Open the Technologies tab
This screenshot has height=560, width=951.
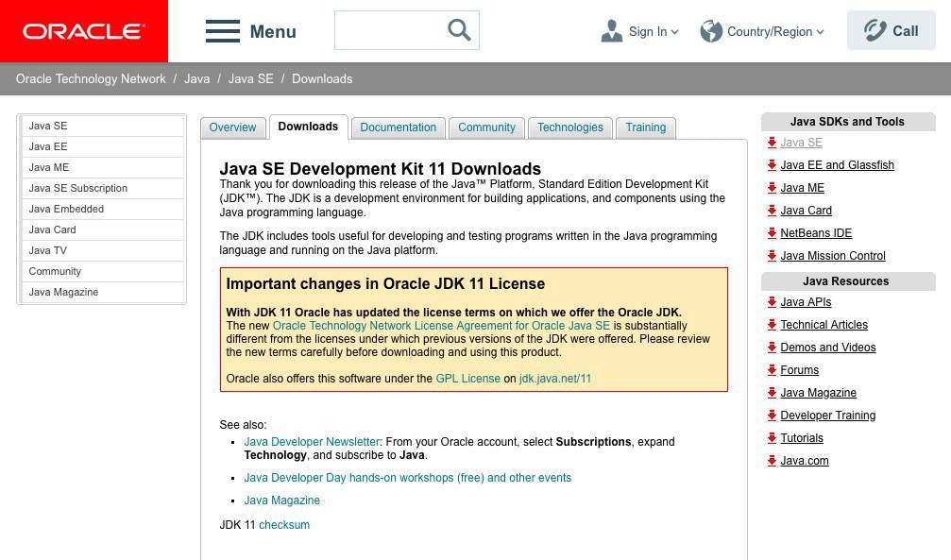tap(570, 127)
